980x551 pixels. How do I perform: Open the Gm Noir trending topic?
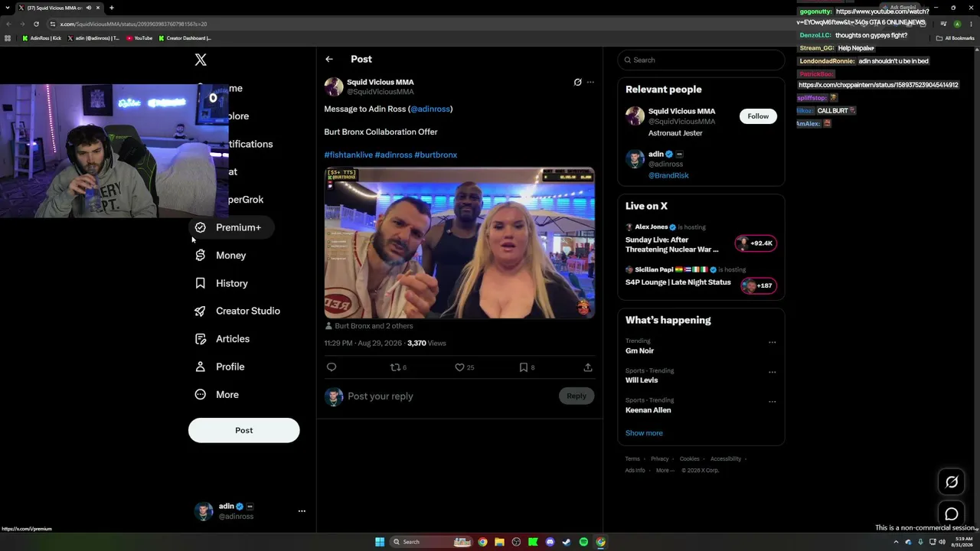pos(639,350)
